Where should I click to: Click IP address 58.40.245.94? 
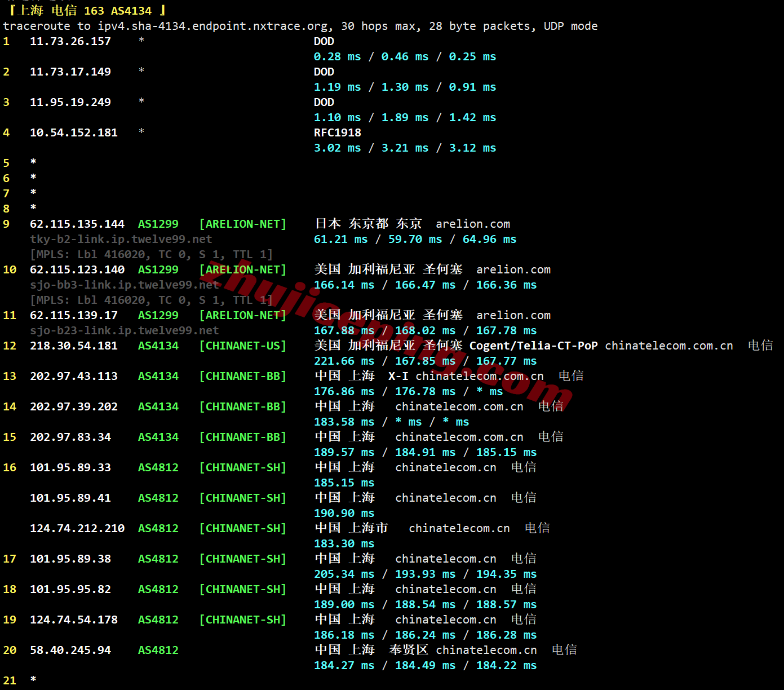click(70, 650)
